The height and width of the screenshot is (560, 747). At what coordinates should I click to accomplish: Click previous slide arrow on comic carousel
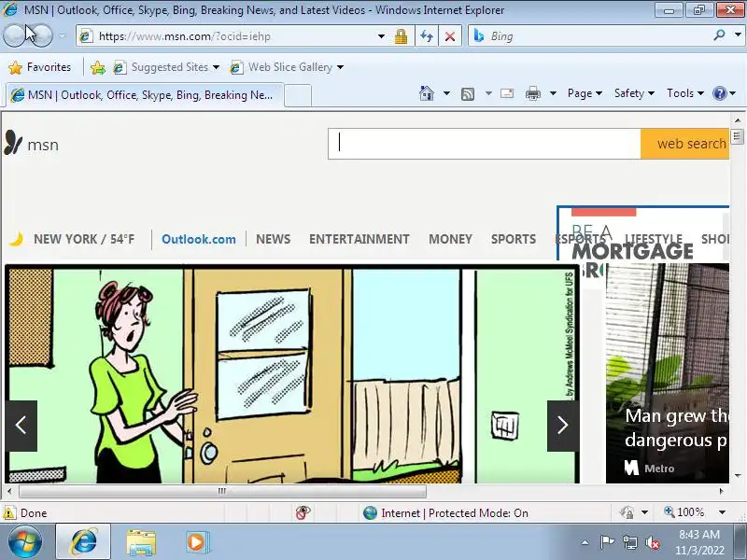tap(21, 426)
